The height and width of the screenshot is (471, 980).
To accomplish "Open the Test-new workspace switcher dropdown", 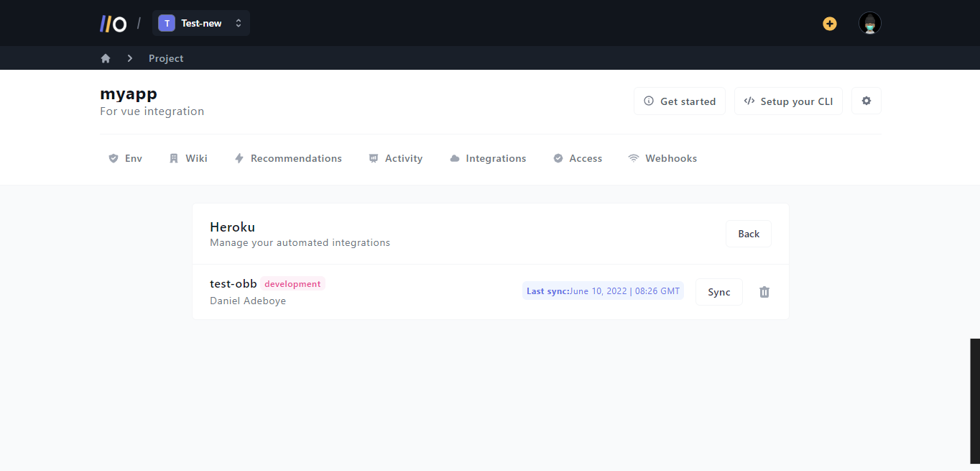I will [201, 23].
